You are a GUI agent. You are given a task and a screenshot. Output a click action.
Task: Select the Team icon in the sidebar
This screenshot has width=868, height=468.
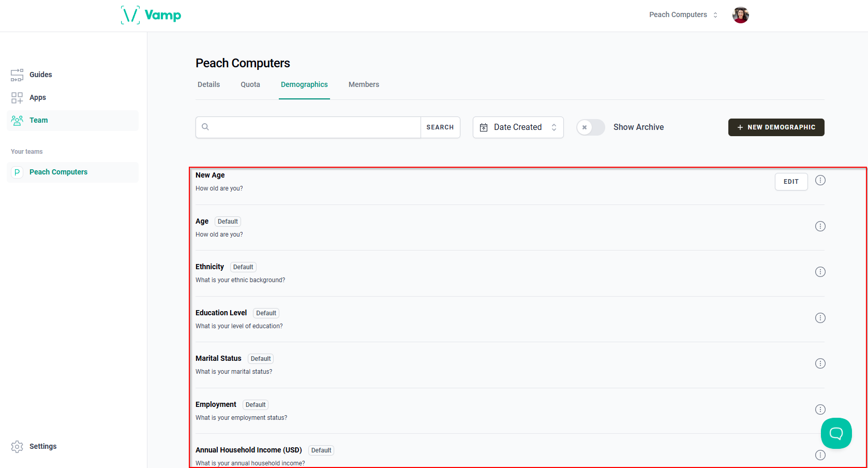coord(17,120)
